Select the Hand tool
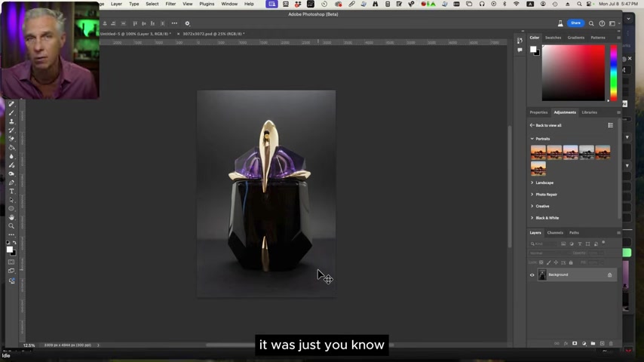 click(x=11, y=217)
